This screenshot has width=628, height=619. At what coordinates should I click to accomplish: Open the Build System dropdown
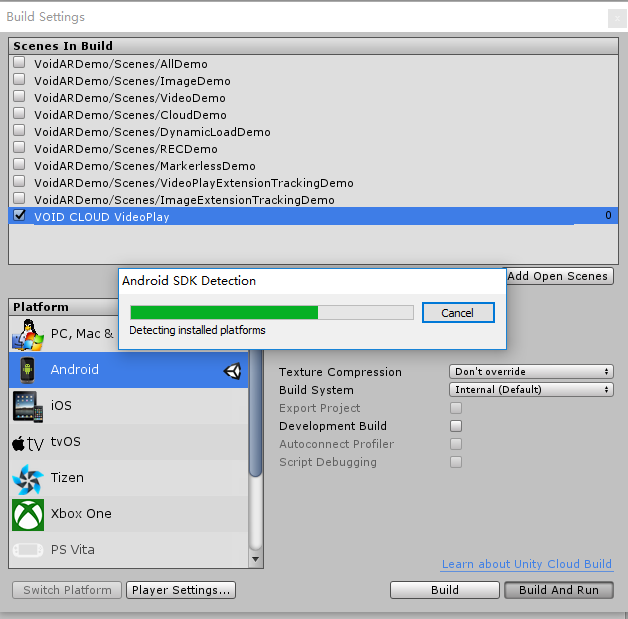click(531, 390)
